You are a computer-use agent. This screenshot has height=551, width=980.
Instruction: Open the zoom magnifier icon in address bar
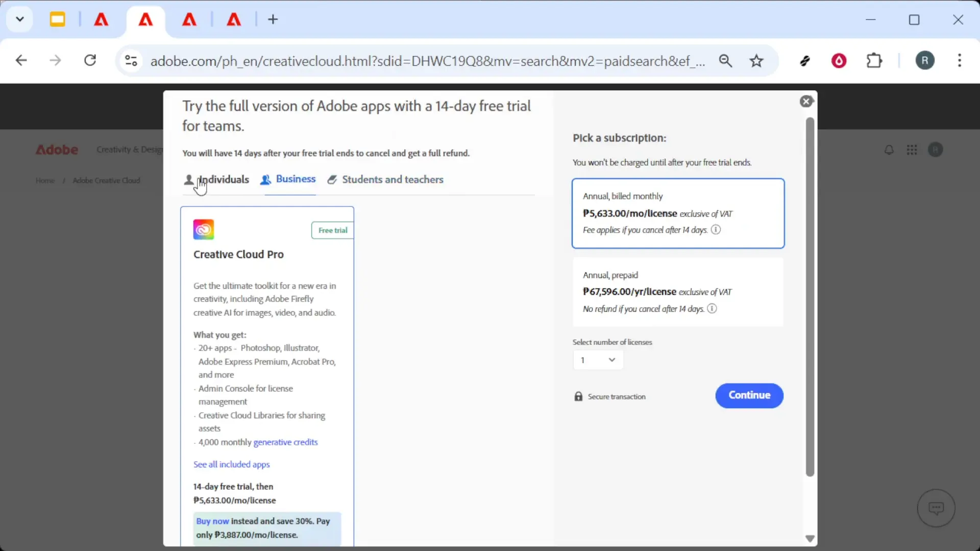725,61
